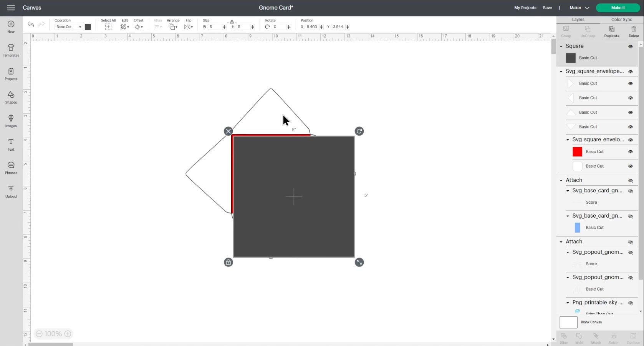Open the Templates panel
This screenshot has height=346, width=644.
click(x=11, y=50)
